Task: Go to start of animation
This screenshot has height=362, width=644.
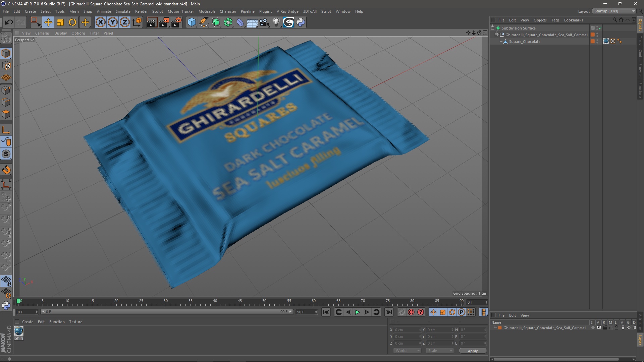Action: tap(326, 312)
